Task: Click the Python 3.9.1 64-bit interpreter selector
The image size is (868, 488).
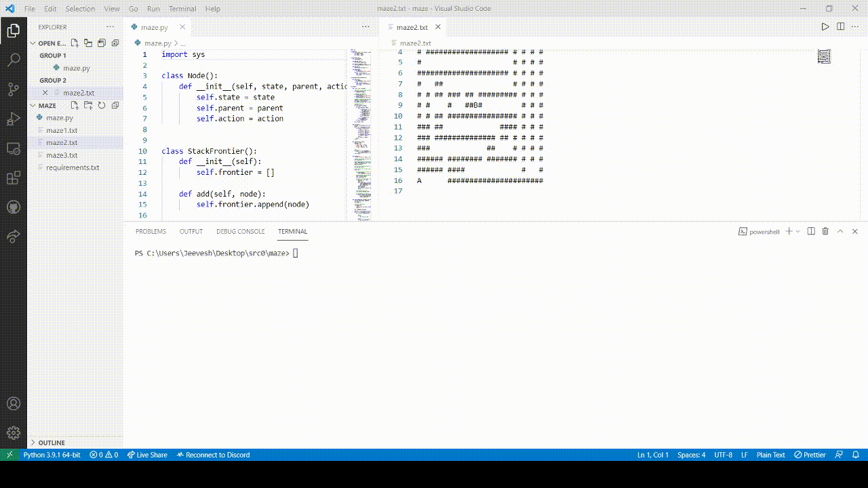Action: click(52, 455)
